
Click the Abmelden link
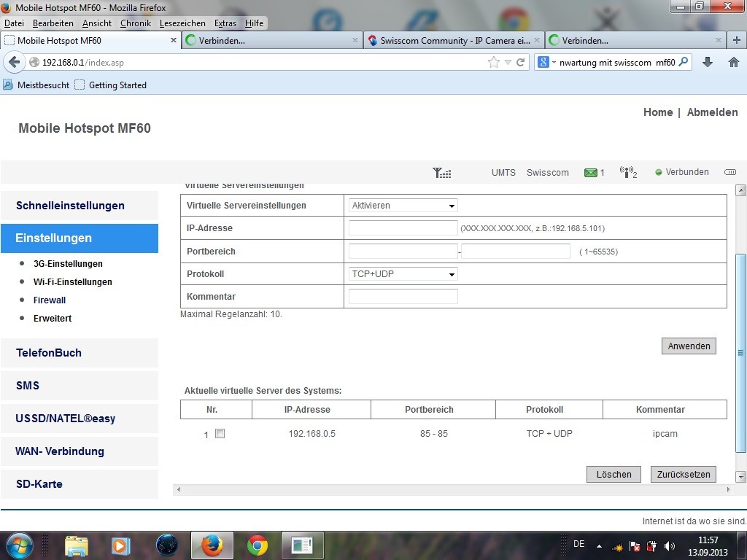(712, 112)
